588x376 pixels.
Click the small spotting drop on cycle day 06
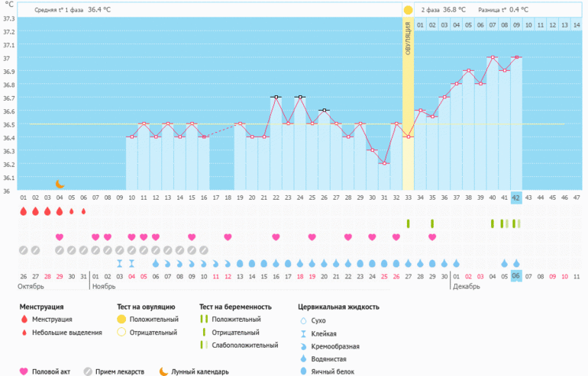pyautogui.click(x=84, y=211)
